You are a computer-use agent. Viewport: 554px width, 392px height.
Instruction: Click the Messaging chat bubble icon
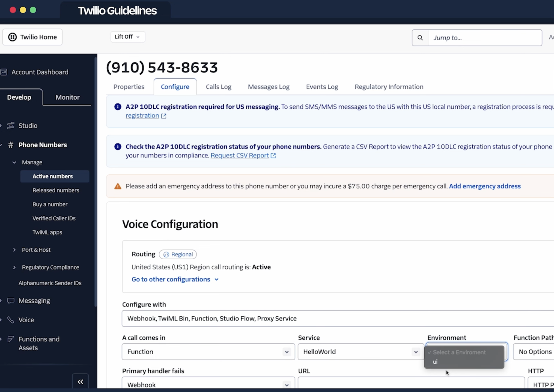11,301
